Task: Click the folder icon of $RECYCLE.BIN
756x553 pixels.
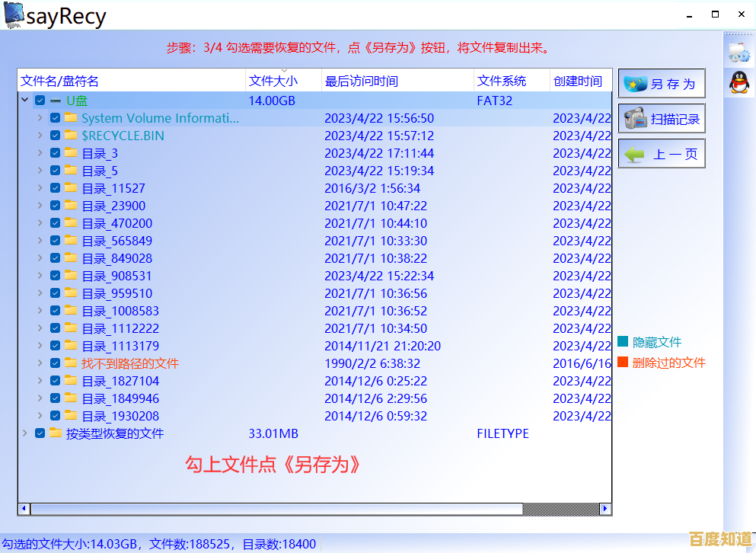Action: 71,136
